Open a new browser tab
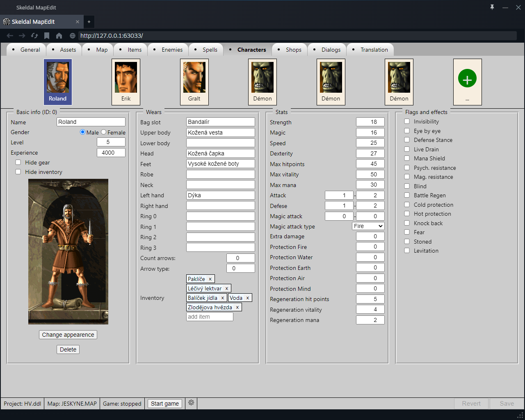 (x=89, y=22)
